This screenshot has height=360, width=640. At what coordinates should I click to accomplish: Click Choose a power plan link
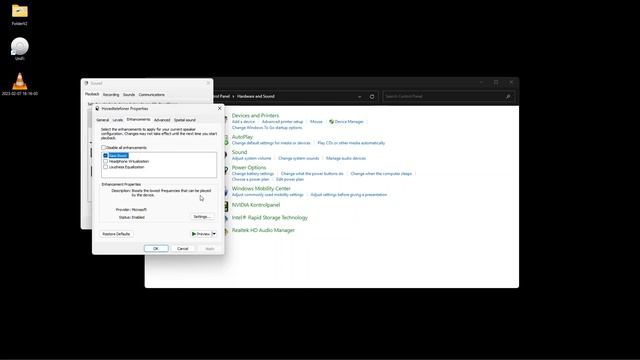coord(251,180)
